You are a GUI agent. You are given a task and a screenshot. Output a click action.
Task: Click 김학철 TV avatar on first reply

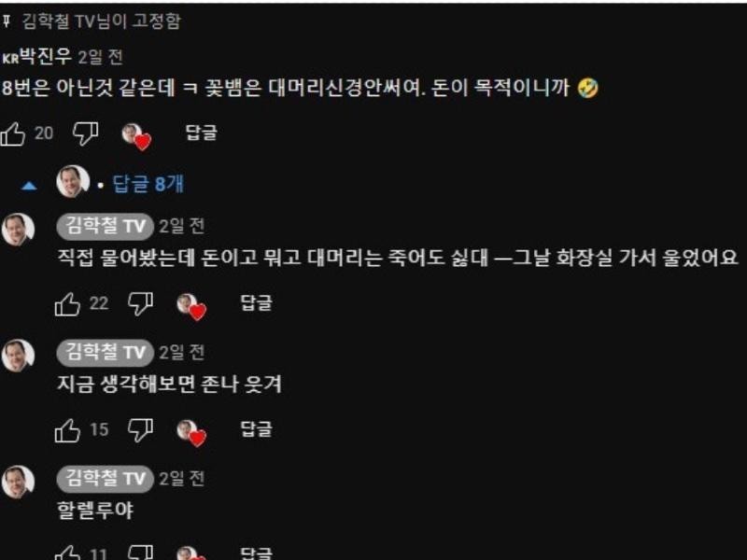[18, 230]
